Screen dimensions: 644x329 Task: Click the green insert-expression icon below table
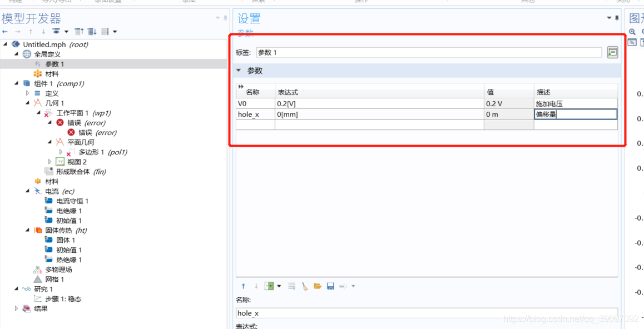269,286
